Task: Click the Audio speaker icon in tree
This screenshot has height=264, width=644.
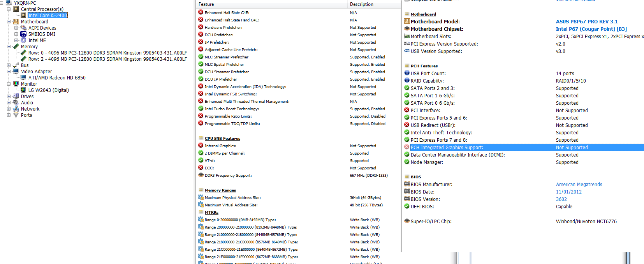Action: 16,102
